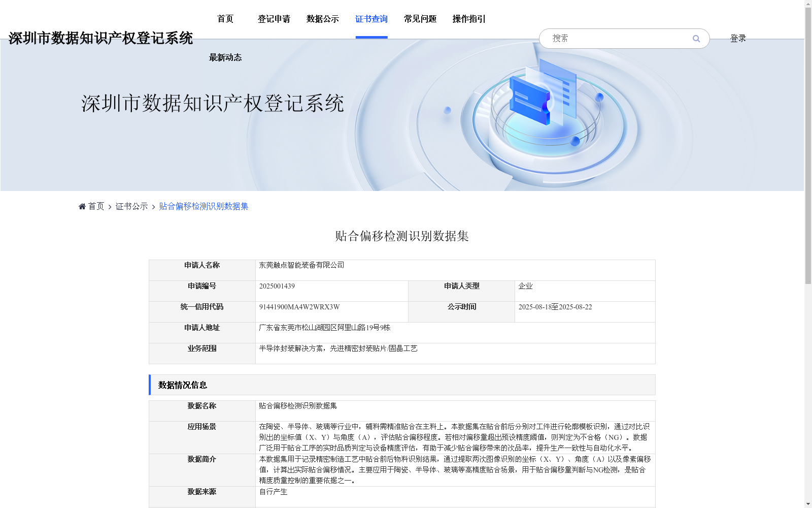The width and height of the screenshot is (812, 508).
Task: Click the 申请人地址 label cell
Action: pos(202,333)
